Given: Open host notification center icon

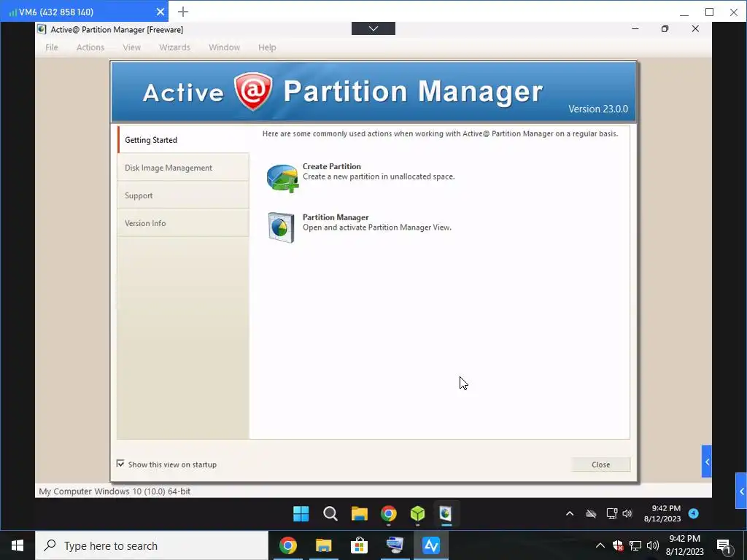Looking at the screenshot, I should [x=724, y=545].
